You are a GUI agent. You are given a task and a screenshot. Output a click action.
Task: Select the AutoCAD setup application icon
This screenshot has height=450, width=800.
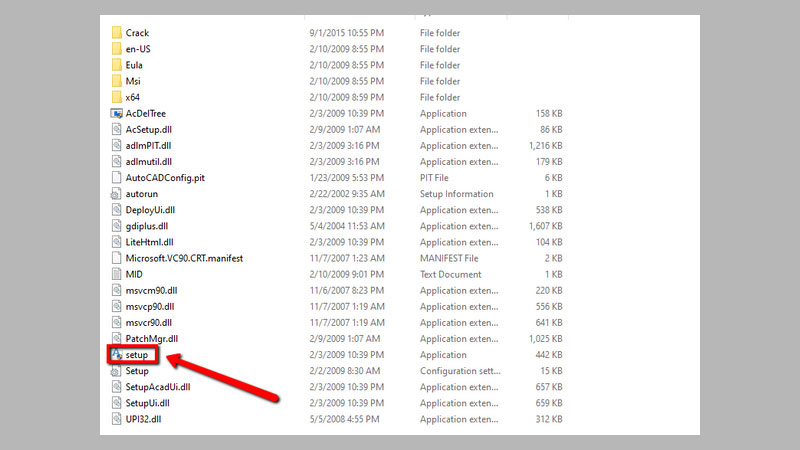pos(117,355)
